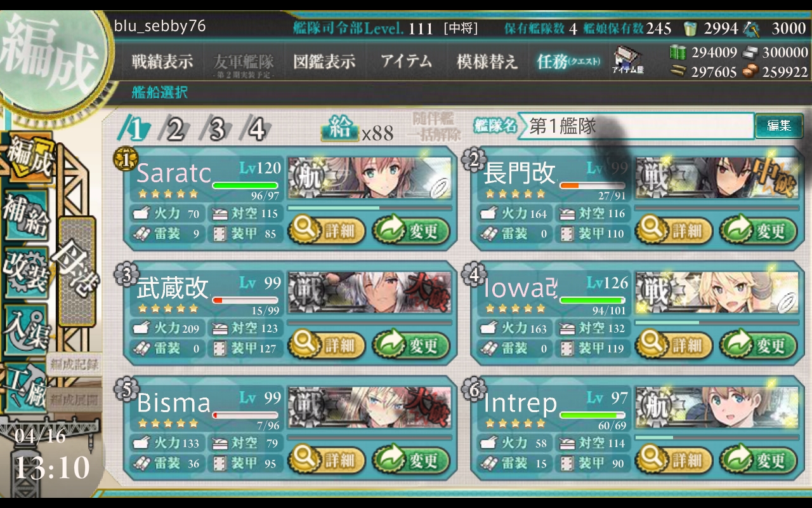Image resolution: width=812 pixels, height=508 pixels.
Task: Switch to fleet tab 2
Action: coord(174,130)
